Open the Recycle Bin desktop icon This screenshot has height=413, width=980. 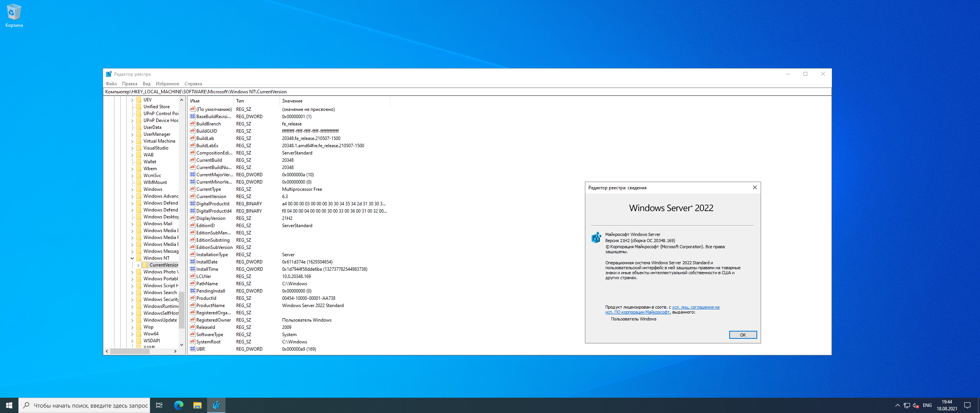coord(14,16)
